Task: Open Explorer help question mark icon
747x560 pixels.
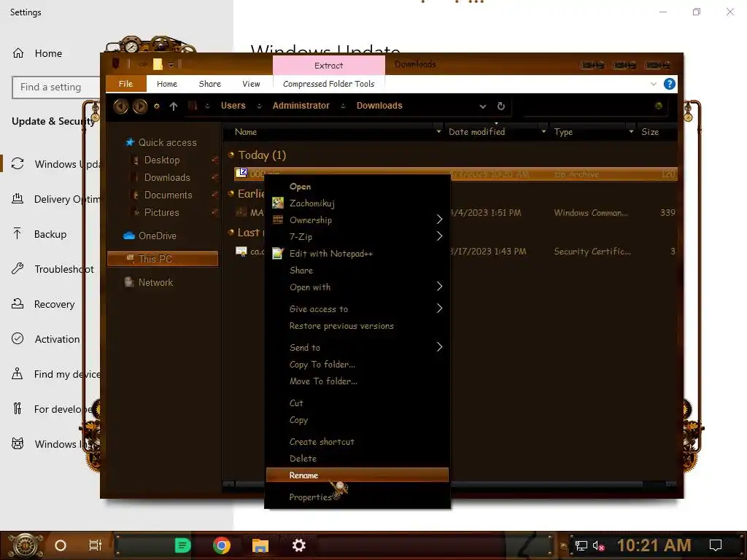Action: tap(670, 84)
